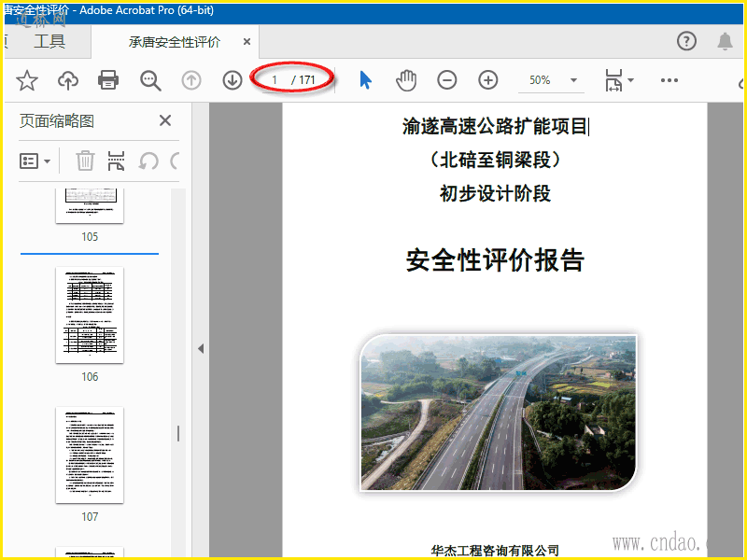Click the fit page width icon
Image resolution: width=747 pixels, height=560 pixels.
613,80
